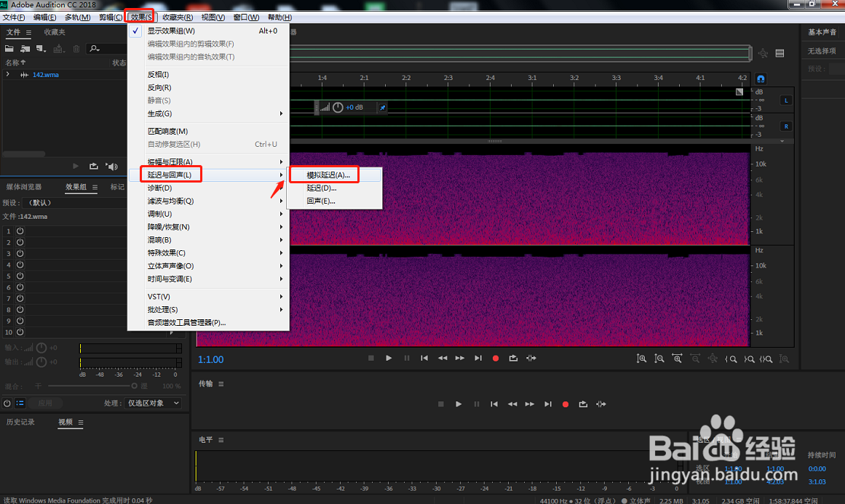The image size is (845, 504).
Task: Toggle power for effects rack slot 1
Action: pos(20,231)
